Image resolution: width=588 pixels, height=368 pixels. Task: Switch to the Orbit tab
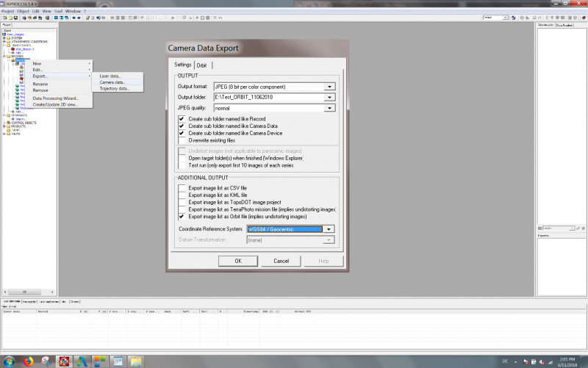pyautogui.click(x=201, y=65)
